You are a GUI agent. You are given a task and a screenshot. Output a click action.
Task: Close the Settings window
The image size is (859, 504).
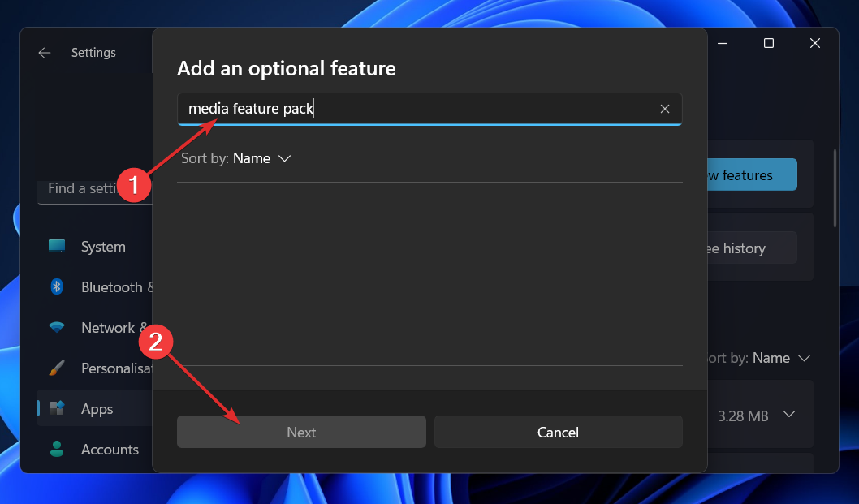click(815, 43)
